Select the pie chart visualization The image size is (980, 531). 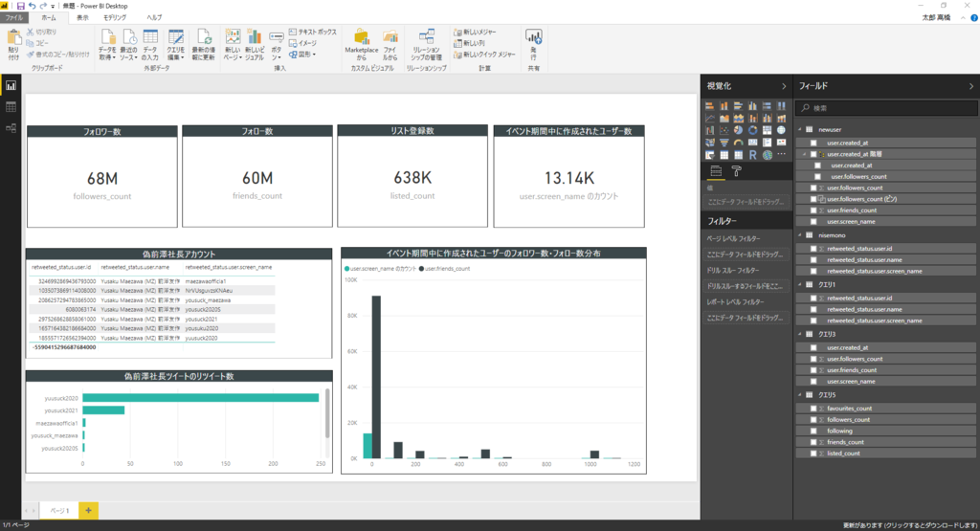pyautogui.click(x=738, y=130)
